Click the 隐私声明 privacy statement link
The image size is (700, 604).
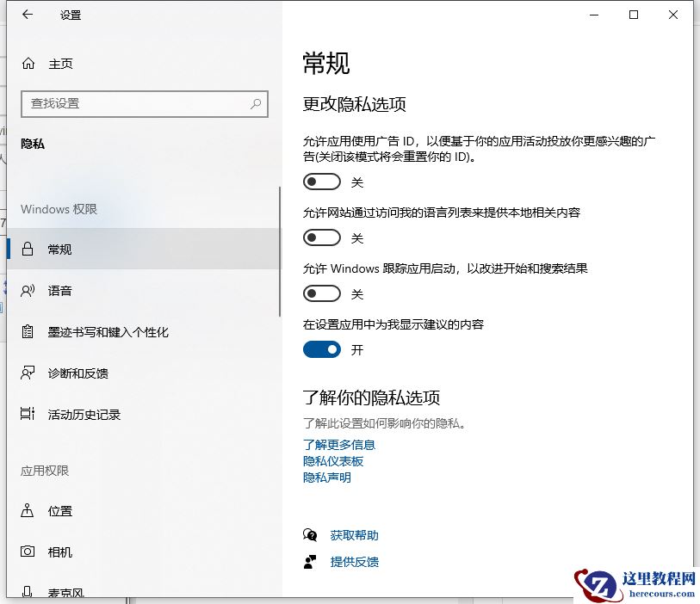click(x=326, y=478)
